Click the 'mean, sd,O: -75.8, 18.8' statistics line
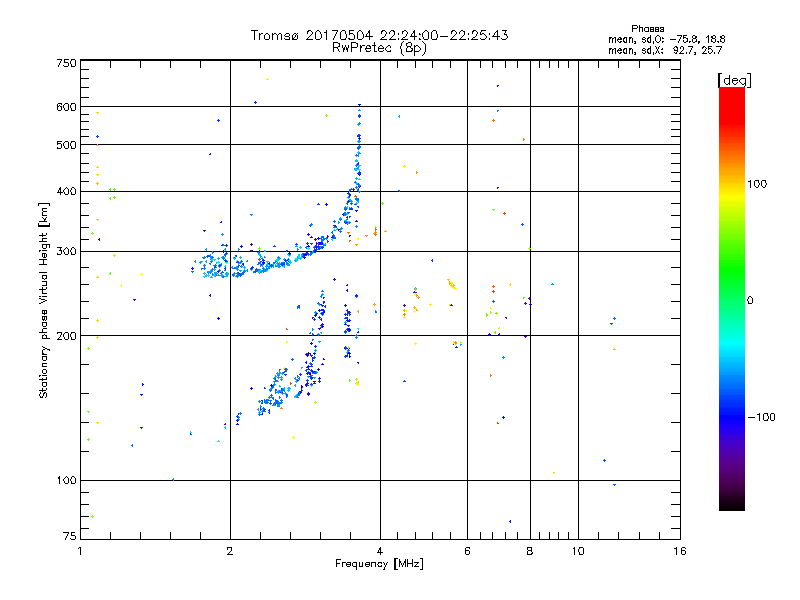The image size is (800, 600). point(666,39)
